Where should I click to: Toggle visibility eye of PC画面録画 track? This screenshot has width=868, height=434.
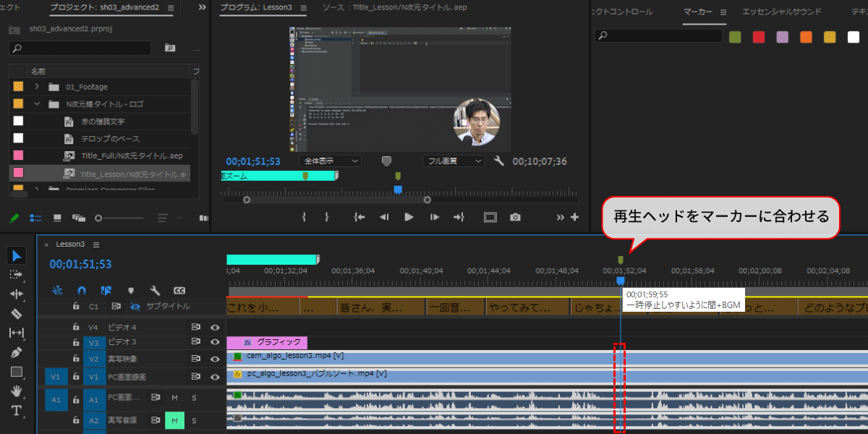click(x=215, y=377)
